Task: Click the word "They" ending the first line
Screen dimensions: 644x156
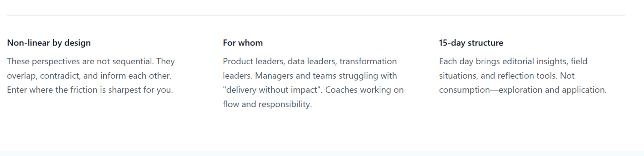Action: [165, 61]
